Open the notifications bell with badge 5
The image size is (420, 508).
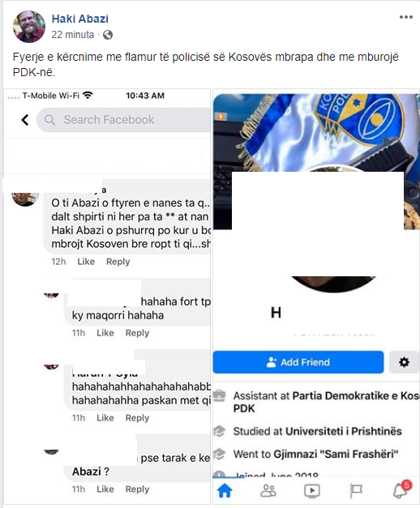[x=401, y=490]
